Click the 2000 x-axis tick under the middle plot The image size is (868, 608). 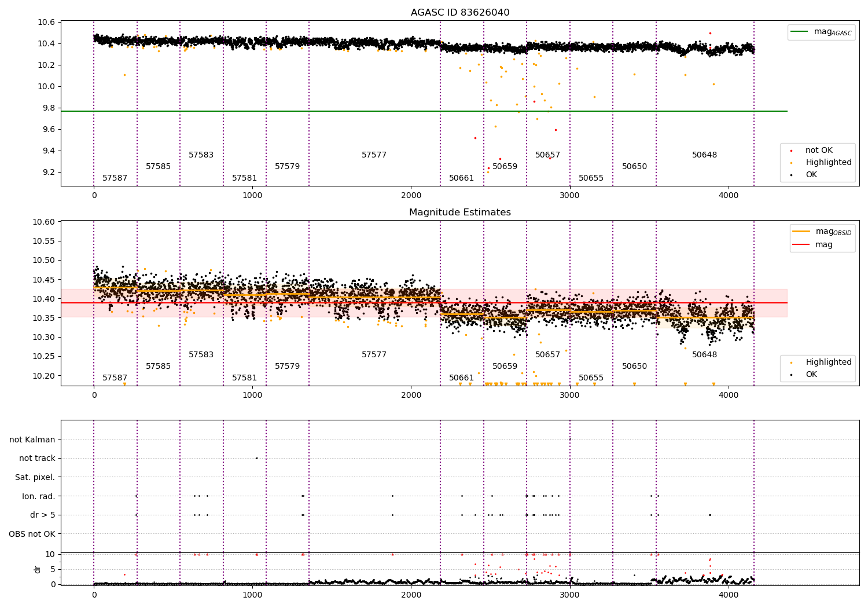(411, 395)
